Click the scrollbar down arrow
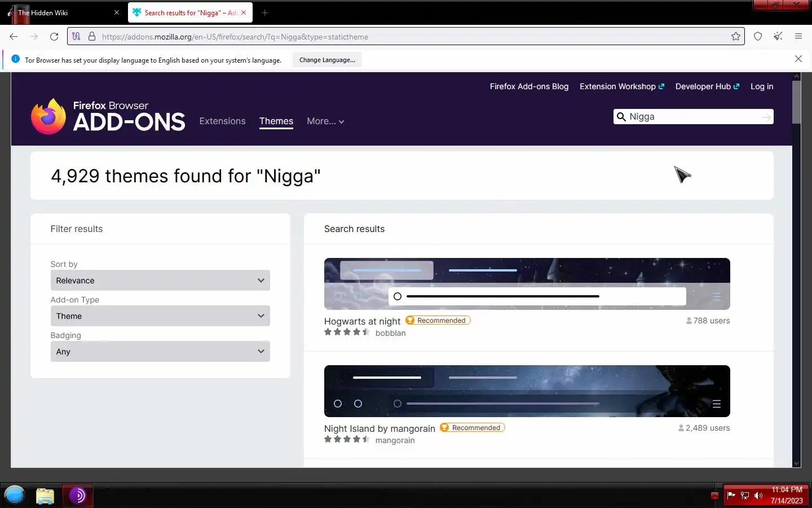 tap(796, 463)
